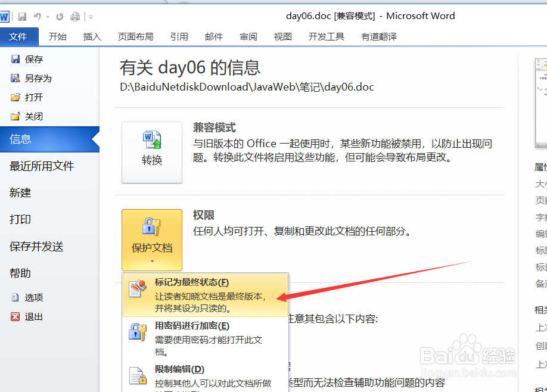Open the Undo history dropdown arrow
This screenshot has width=547, height=392.
48,17
